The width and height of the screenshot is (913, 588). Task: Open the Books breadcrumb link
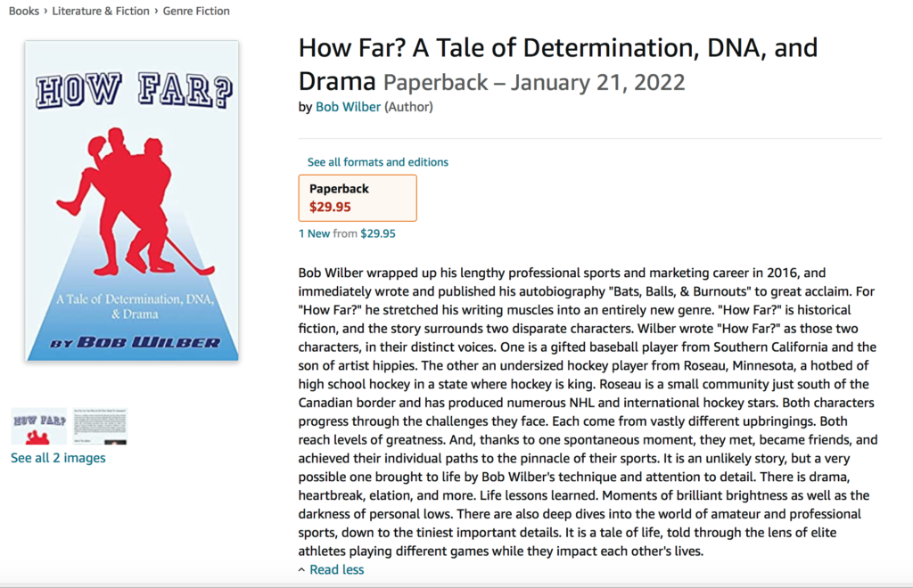24,11
